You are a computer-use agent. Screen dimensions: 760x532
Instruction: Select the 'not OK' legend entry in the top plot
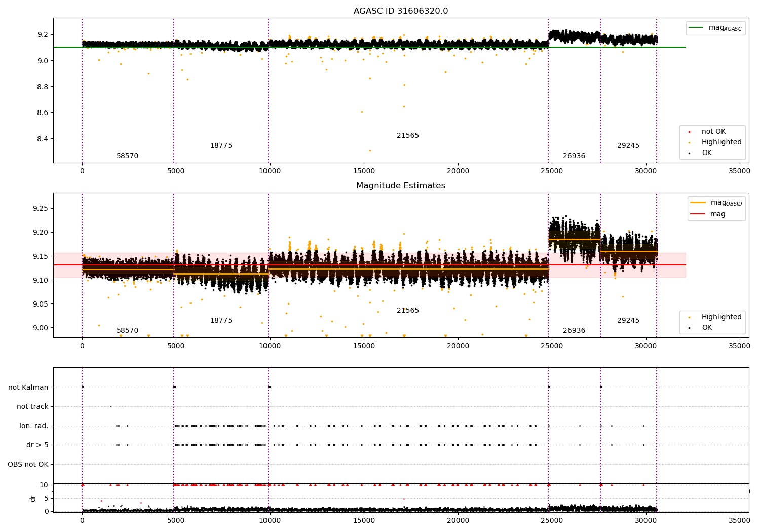(713, 132)
